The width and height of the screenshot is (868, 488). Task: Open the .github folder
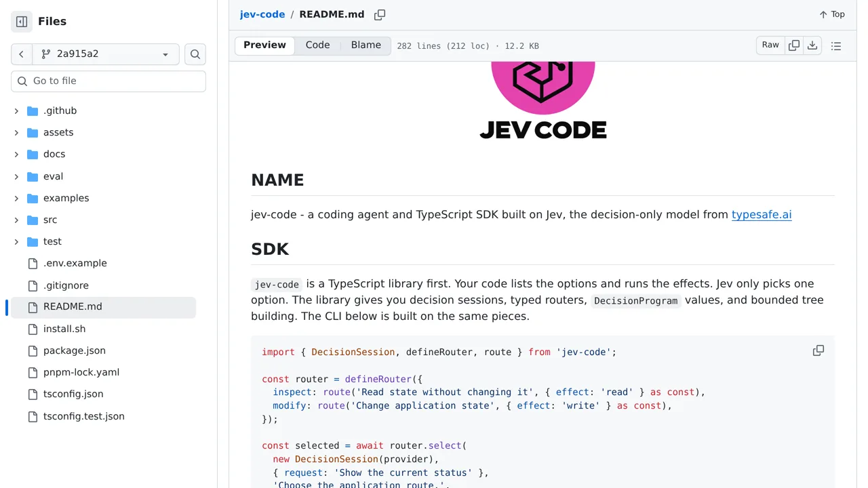[x=60, y=110]
